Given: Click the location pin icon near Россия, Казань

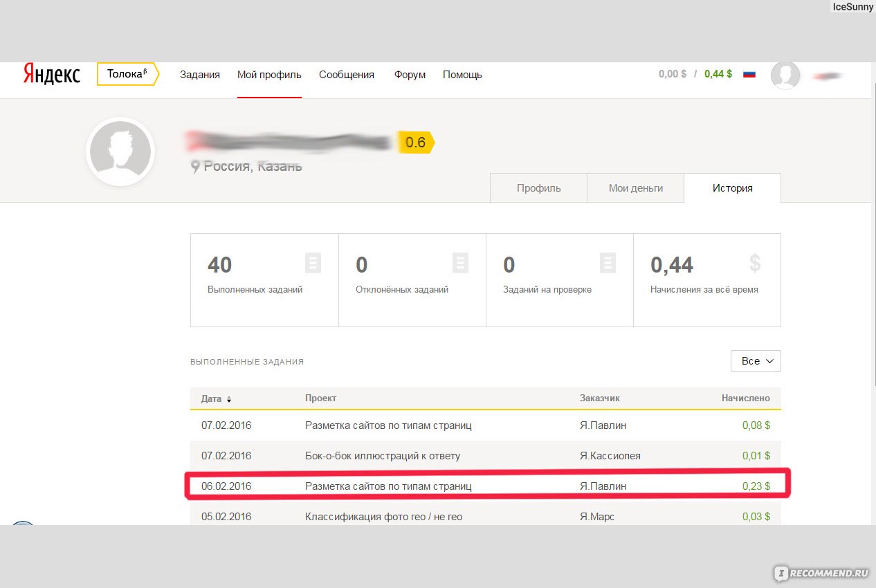Looking at the screenshot, I should click(195, 166).
